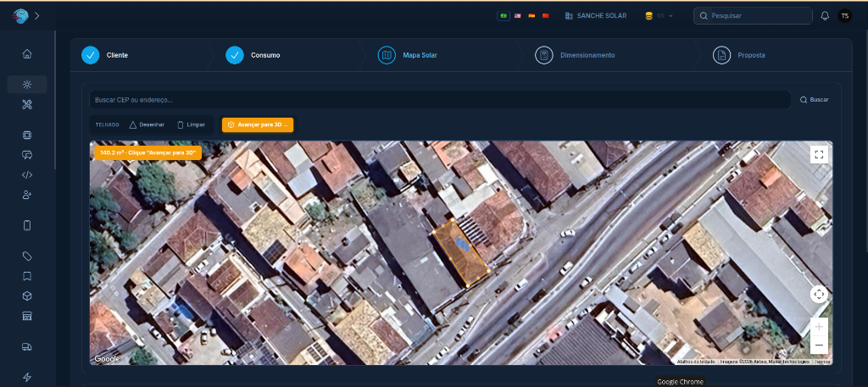Open the lightning bolt sidebar icon
The height and width of the screenshot is (387, 868).
tap(27, 377)
